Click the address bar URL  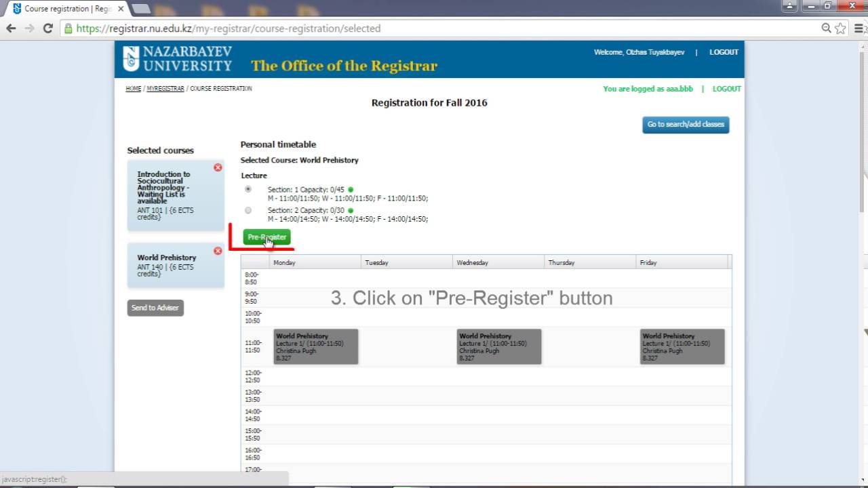pyautogui.click(x=228, y=28)
